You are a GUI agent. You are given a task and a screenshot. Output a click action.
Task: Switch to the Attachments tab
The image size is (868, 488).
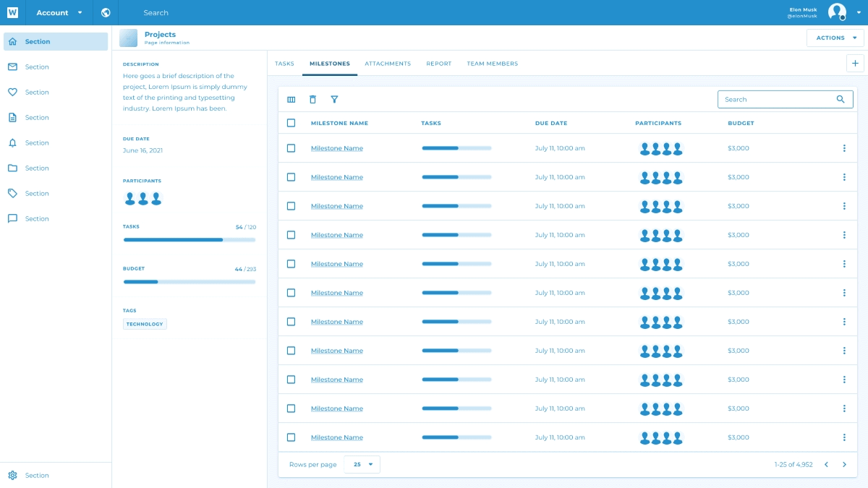388,64
